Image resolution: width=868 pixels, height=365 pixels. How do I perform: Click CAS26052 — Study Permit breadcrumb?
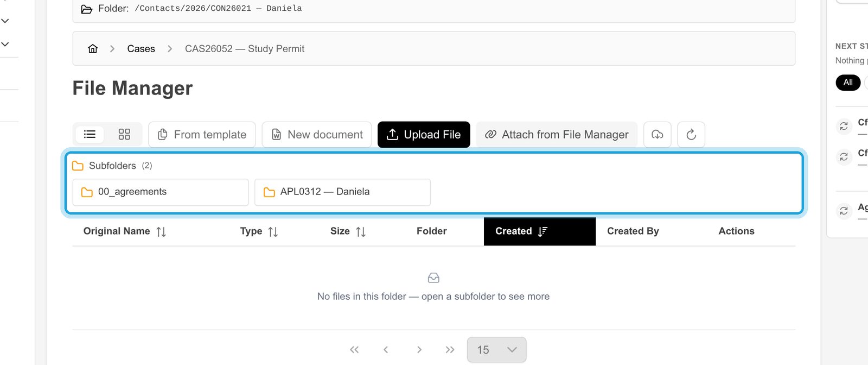click(x=245, y=49)
